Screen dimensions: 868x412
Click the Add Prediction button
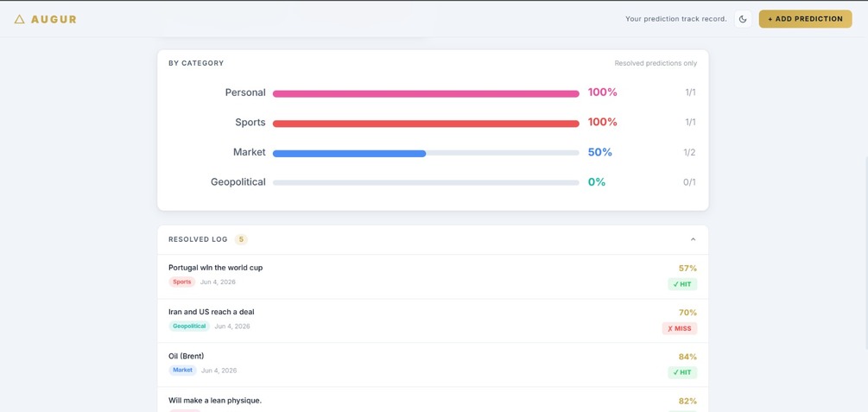coord(805,19)
